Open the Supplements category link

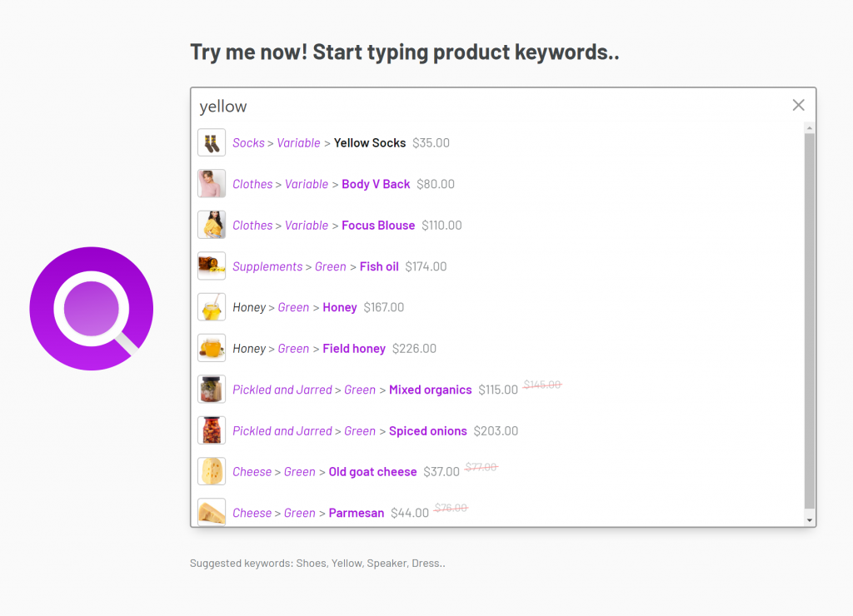point(267,266)
